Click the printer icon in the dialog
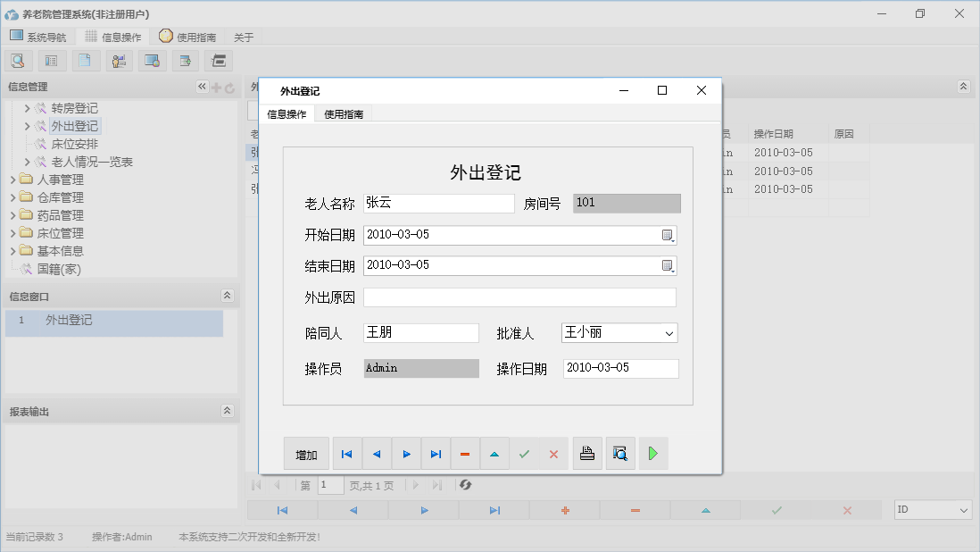The image size is (980, 552). (x=587, y=453)
